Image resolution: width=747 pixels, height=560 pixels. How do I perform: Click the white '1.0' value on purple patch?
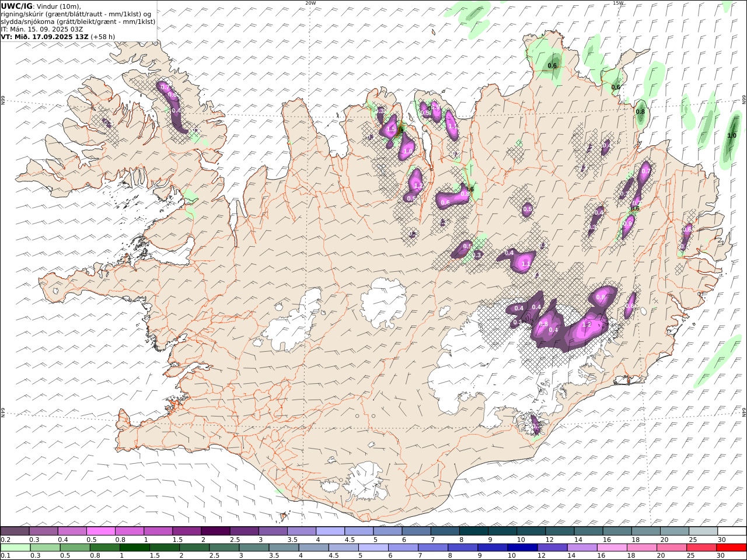(x=408, y=151)
